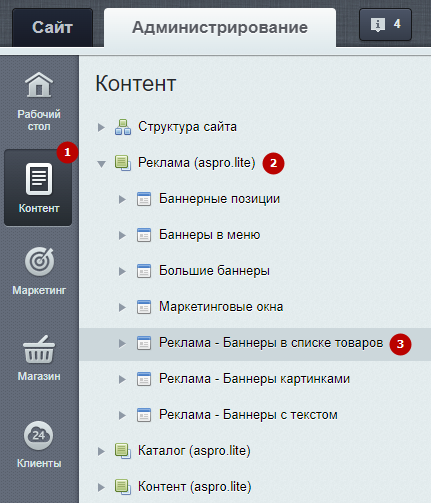Click the notifications icon showing 4
Screen dimensions: 431x503
pos(385,25)
